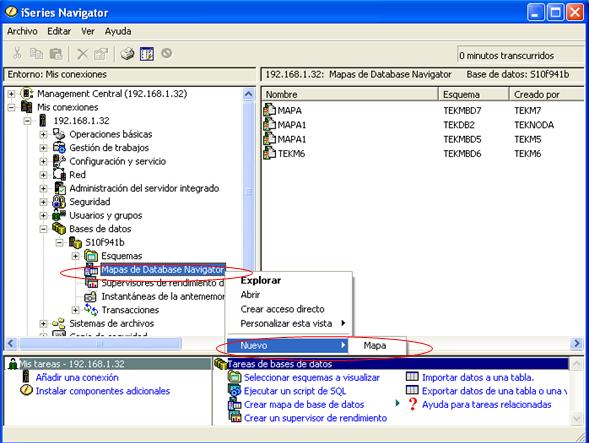Click Importar datos a una tabla link
This screenshot has width=589, height=443.
(x=478, y=377)
